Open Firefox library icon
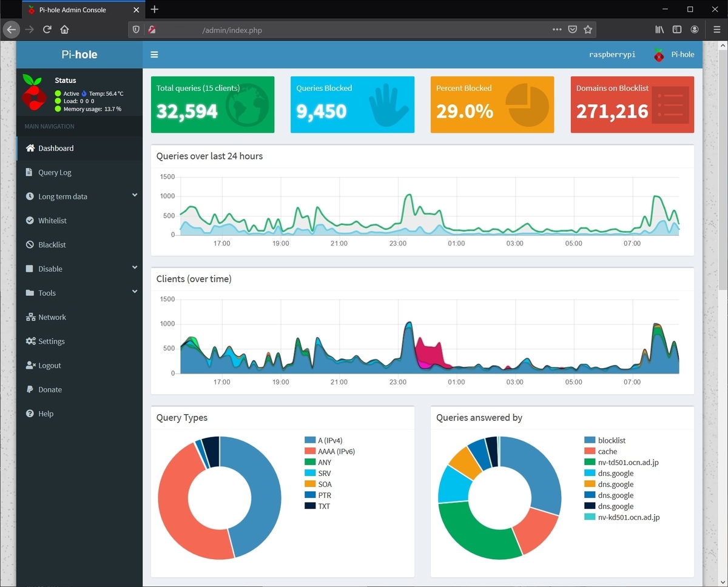Viewport: 728px width, 587px height. [660, 29]
